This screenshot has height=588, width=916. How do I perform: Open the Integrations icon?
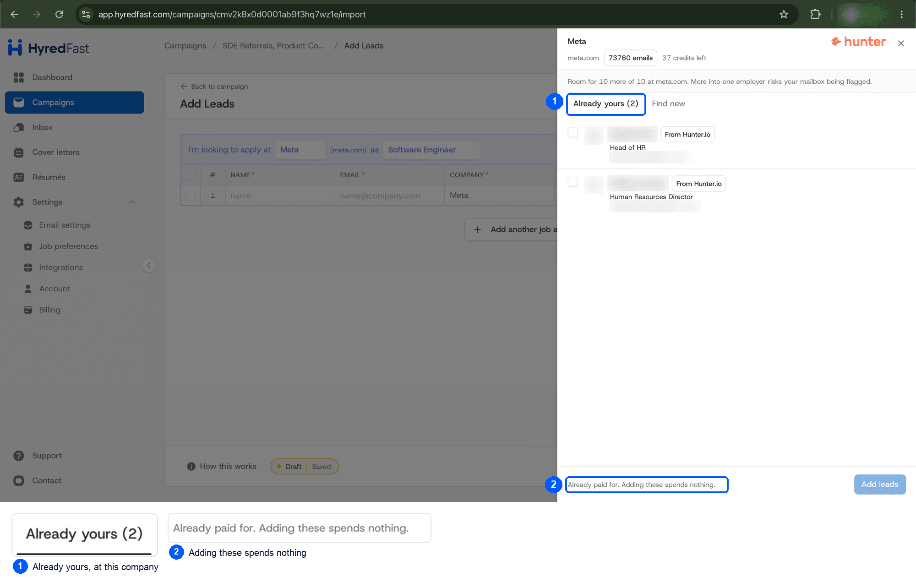28,267
